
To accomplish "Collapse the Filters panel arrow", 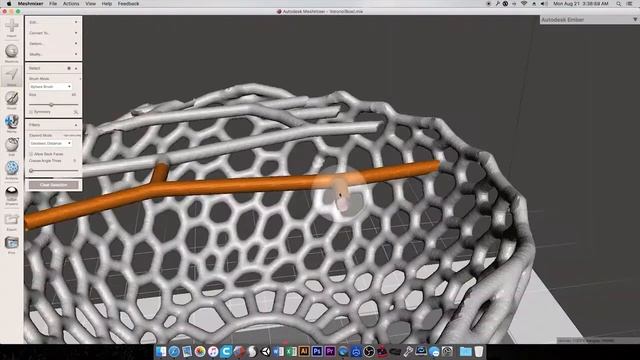I will click(x=76, y=125).
